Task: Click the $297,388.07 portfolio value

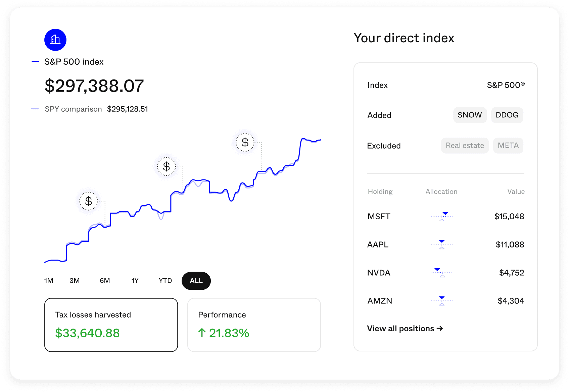Action: pyautogui.click(x=94, y=86)
